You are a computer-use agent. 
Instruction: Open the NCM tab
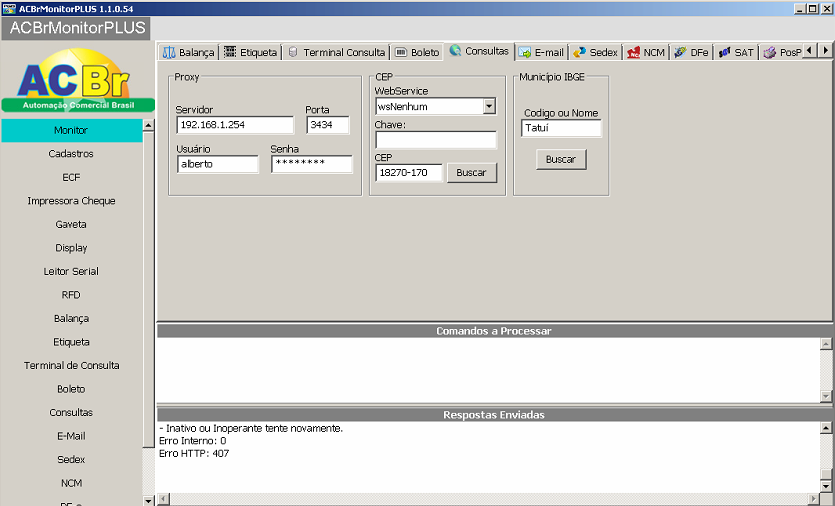pyautogui.click(x=646, y=52)
